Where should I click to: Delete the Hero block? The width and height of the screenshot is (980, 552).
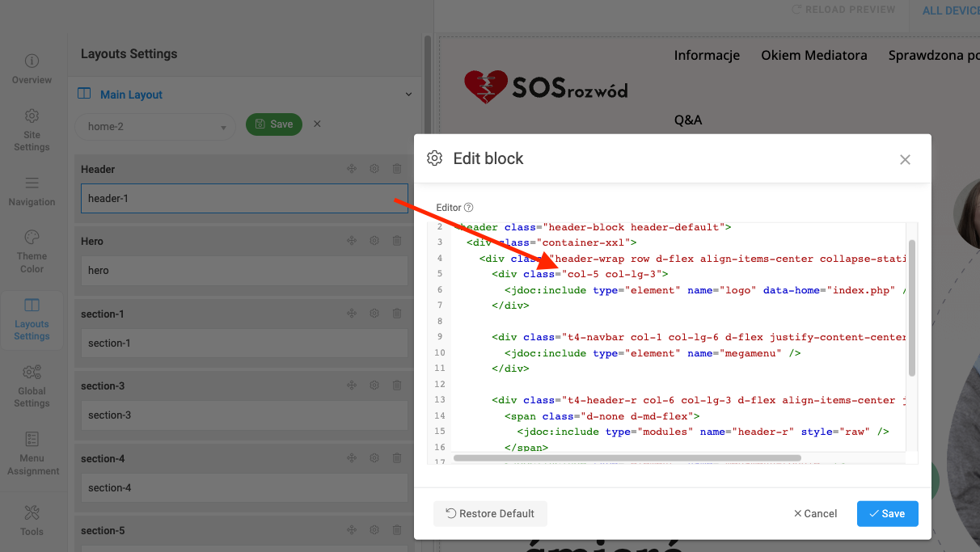397,241
